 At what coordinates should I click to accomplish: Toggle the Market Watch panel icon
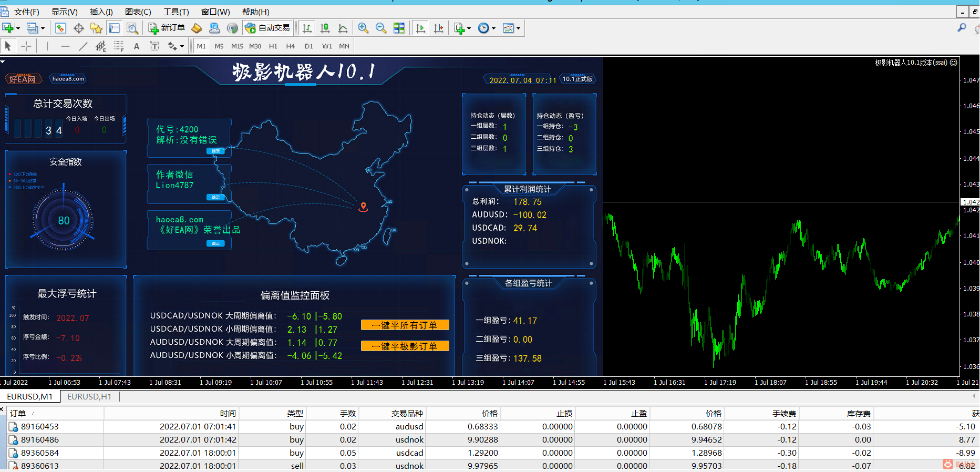click(60, 28)
